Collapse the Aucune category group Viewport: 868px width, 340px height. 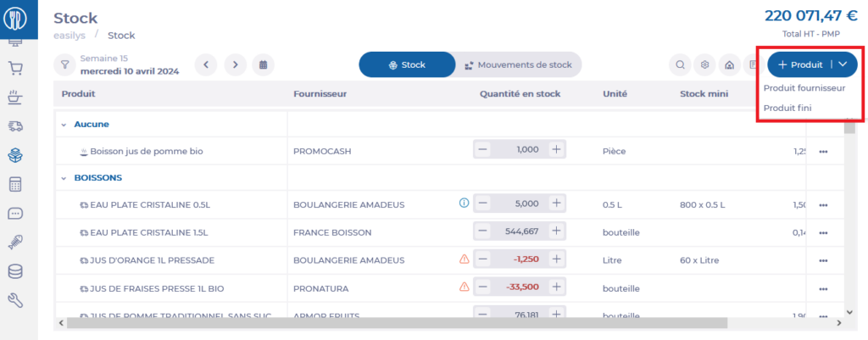tap(63, 124)
